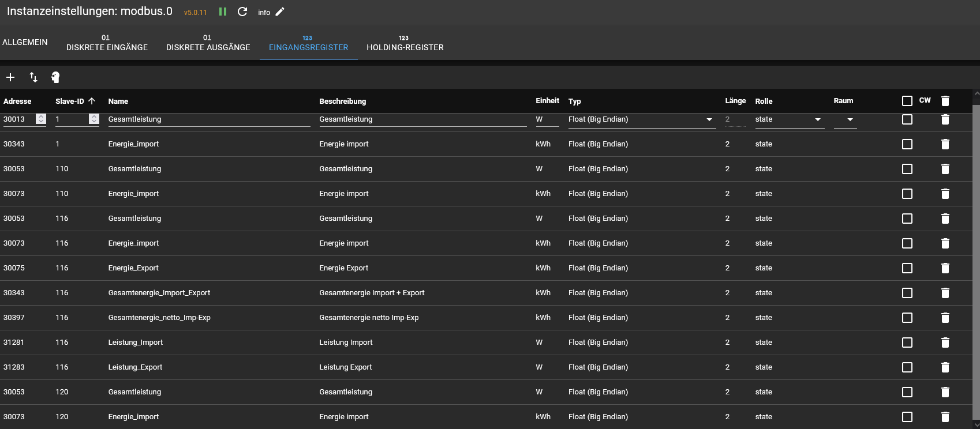Viewport: 980px width, 429px height.
Task: Open the Diskrete Eingänge tab
Action: click(107, 42)
